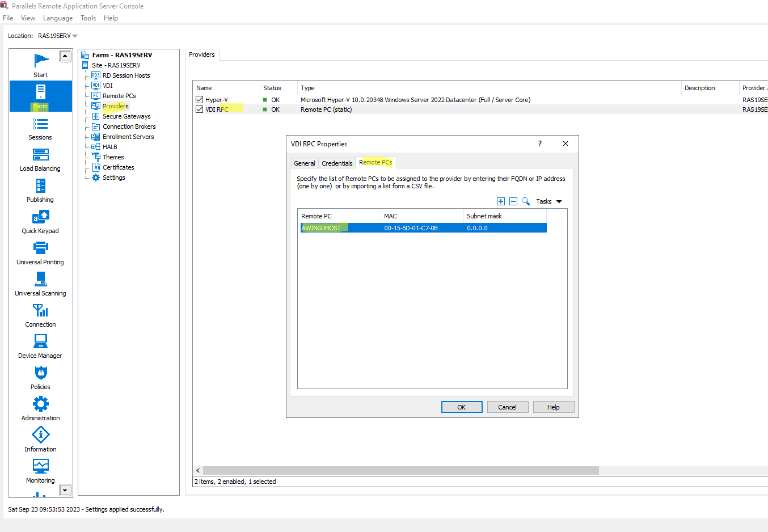Screen dimensions: 768x532
Task: Toggle the Hyper-V provider checkbox
Action: [199, 100]
